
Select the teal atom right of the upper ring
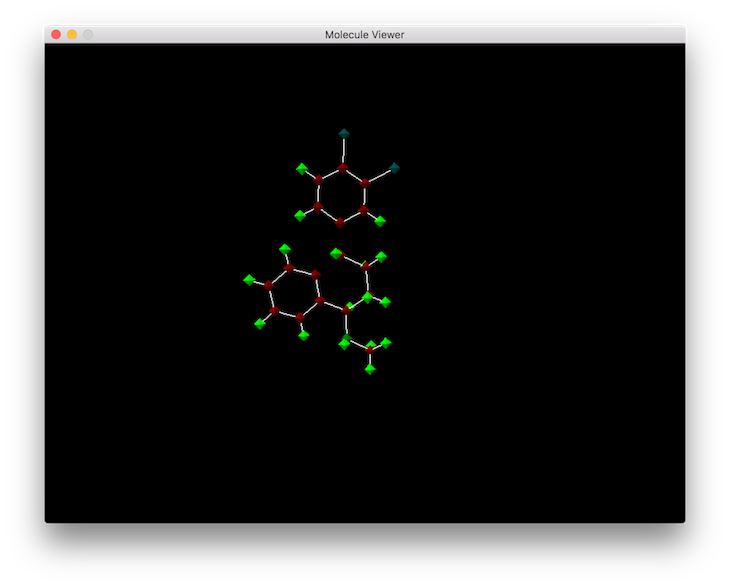tap(394, 168)
